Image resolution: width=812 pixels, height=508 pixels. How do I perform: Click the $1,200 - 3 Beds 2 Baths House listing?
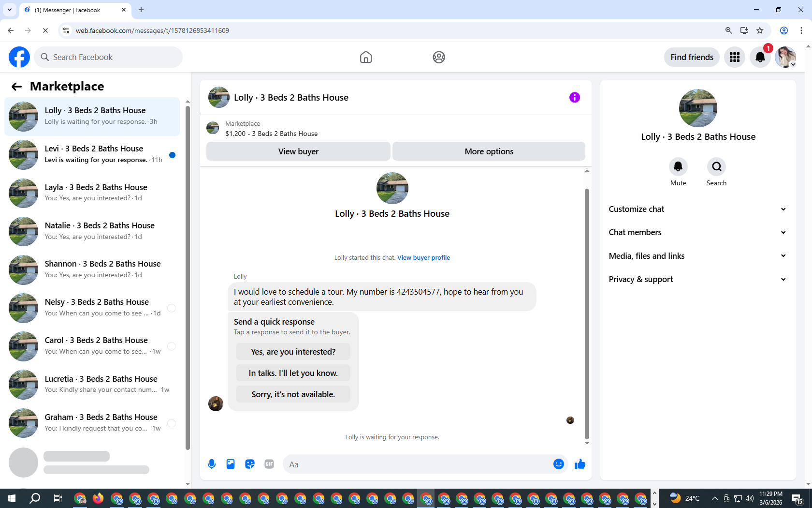[x=271, y=134]
